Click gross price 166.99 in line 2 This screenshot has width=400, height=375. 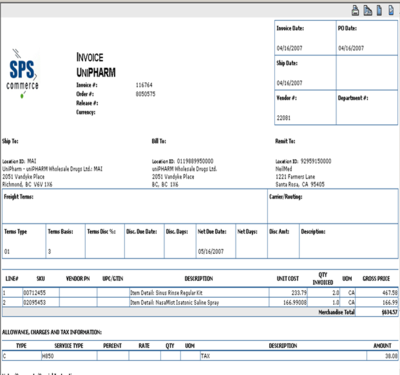390,302
